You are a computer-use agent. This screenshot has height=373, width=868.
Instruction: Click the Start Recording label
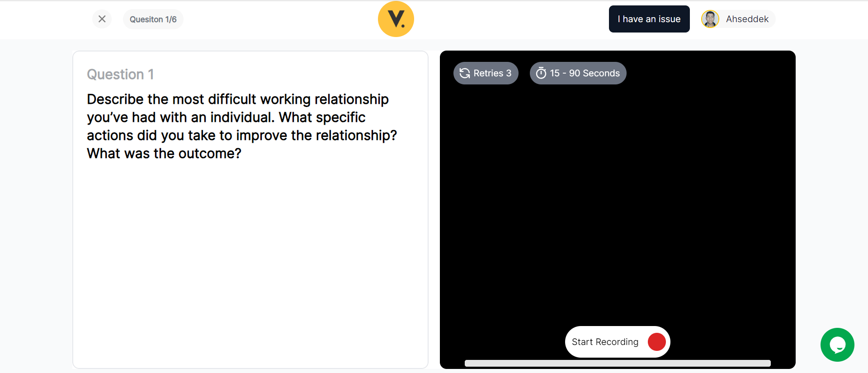tap(605, 342)
